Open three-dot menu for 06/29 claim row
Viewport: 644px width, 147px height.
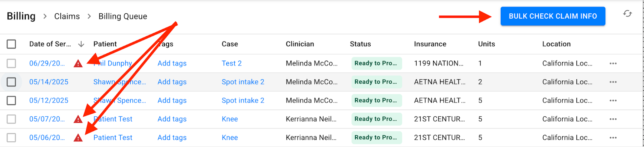(x=613, y=63)
